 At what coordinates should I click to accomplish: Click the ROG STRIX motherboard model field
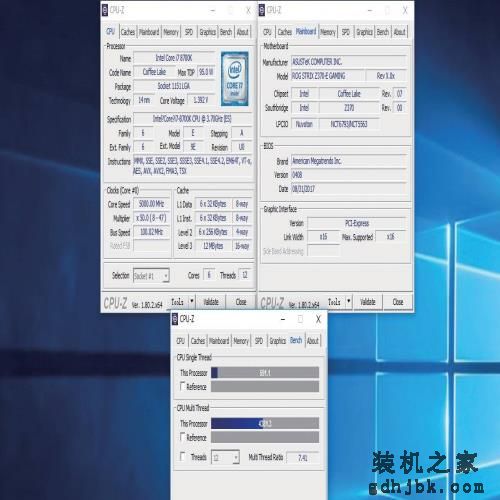coord(328,76)
